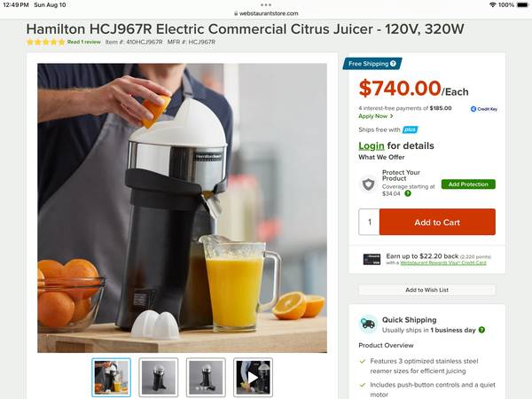This screenshot has width=532, height=399.
Task: Click the shield protection icon
Action: (368, 184)
